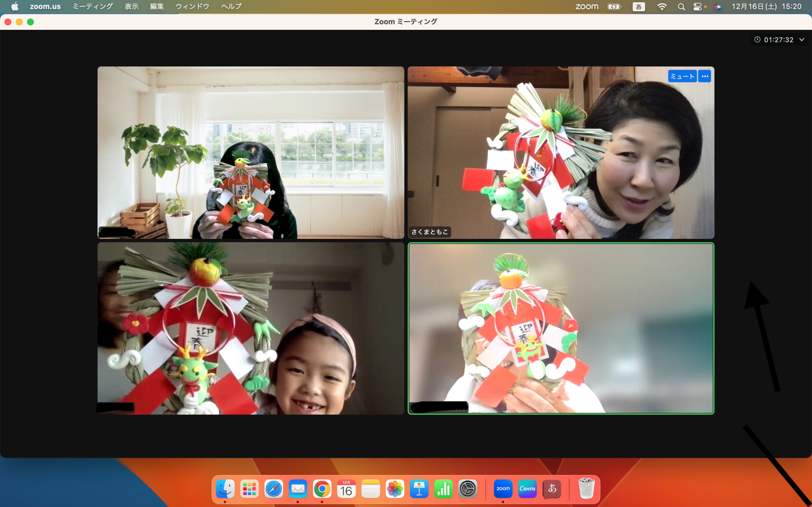Select the green-outlined active speaker video tile
812x507 pixels.
[561, 328]
